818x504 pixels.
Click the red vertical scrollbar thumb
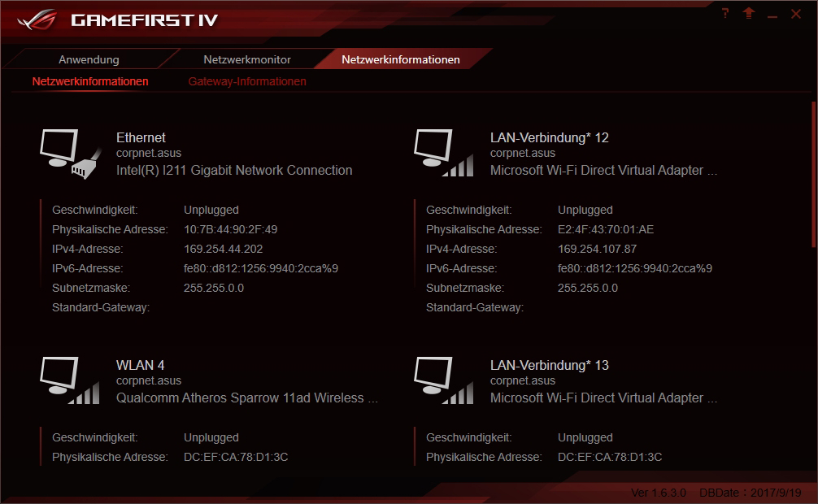814,174
